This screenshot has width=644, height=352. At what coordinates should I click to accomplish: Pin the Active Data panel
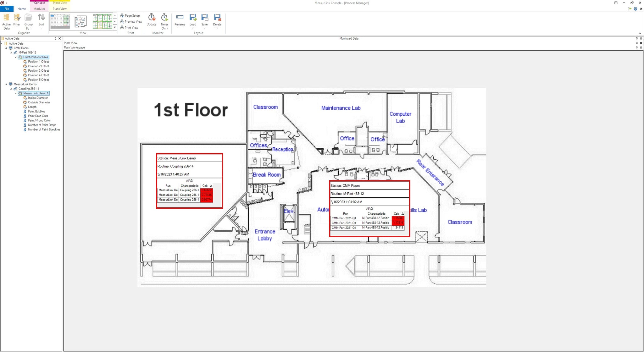[x=55, y=39]
